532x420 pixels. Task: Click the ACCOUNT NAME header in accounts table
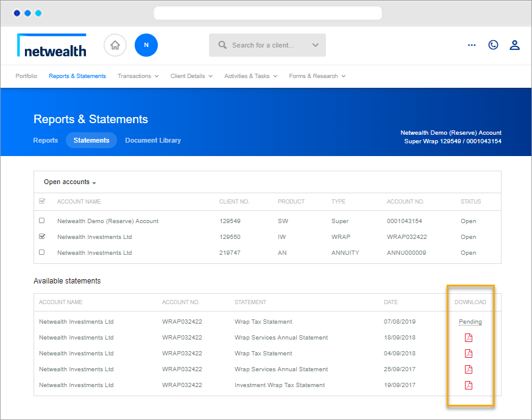(79, 202)
